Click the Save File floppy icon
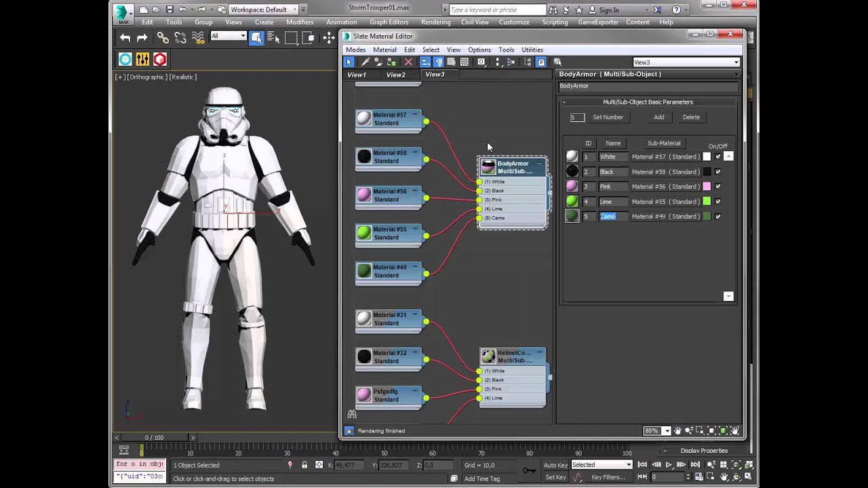This screenshot has height=488, width=868. tap(170, 9)
